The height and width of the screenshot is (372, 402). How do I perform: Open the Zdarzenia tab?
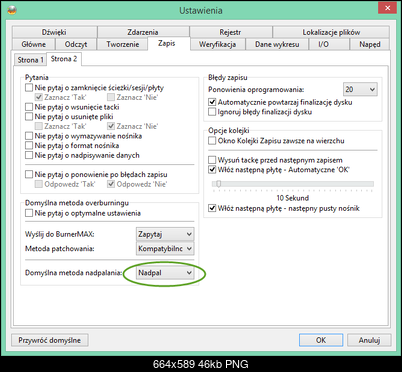[x=143, y=32]
